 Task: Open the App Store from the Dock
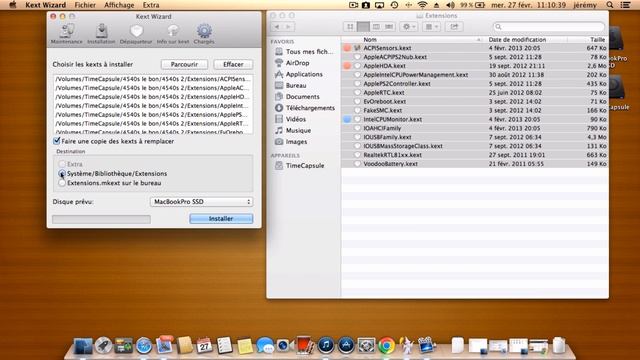coord(346,345)
